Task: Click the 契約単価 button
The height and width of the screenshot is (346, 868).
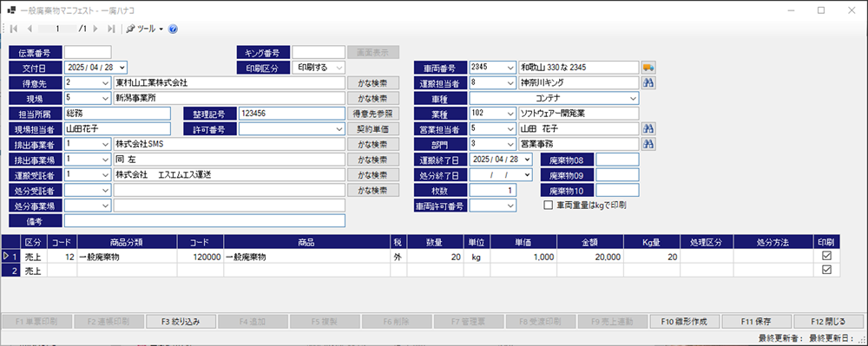Action: tap(373, 129)
